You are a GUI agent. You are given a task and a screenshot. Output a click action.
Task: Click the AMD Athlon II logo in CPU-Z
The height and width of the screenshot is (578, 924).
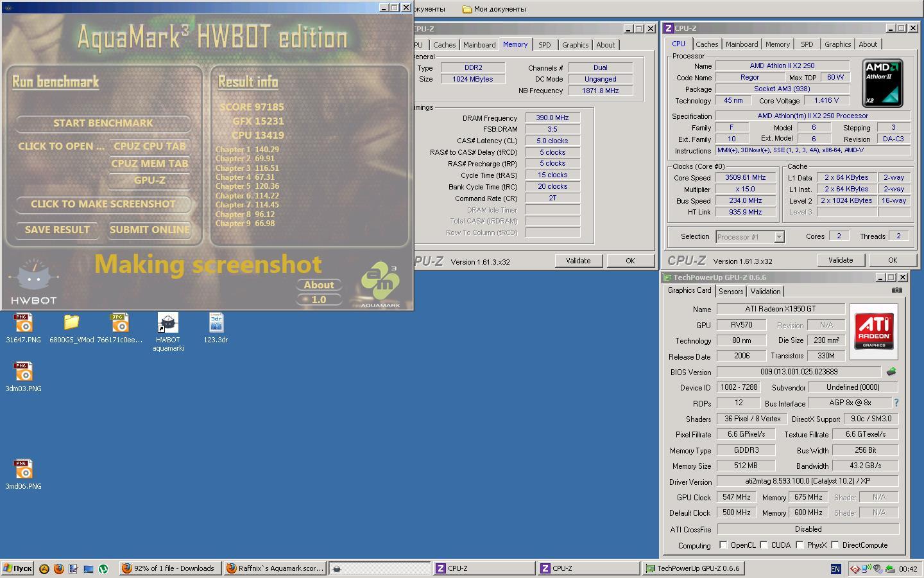[882, 83]
